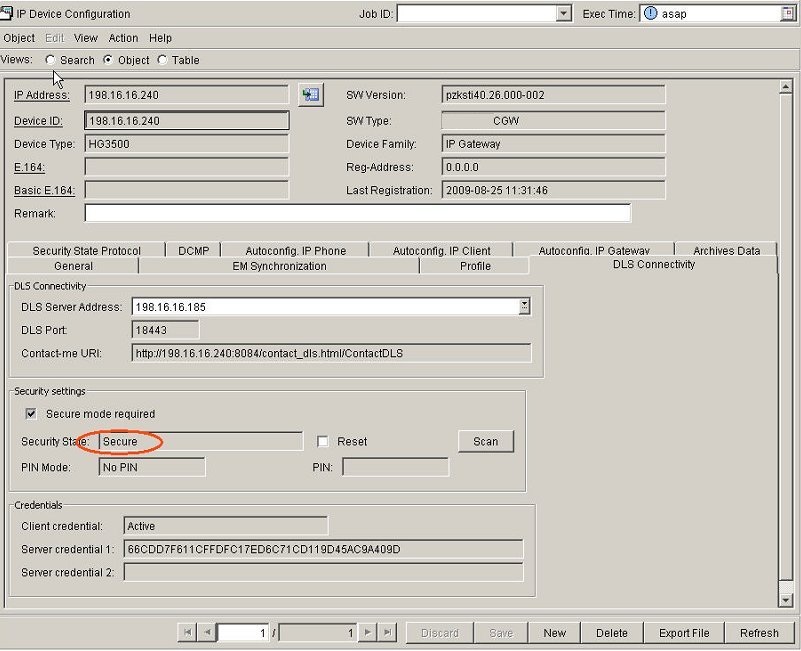Open the Autoconfig. IP Client tab
The image size is (801, 651).
441,250
